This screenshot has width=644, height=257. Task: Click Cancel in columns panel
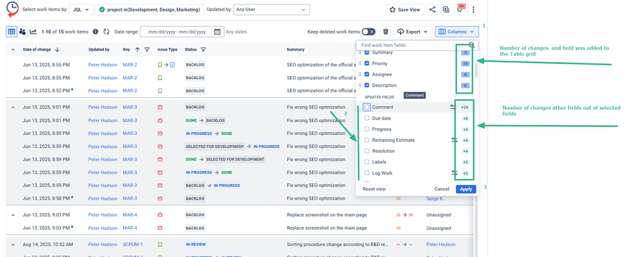point(442,189)
